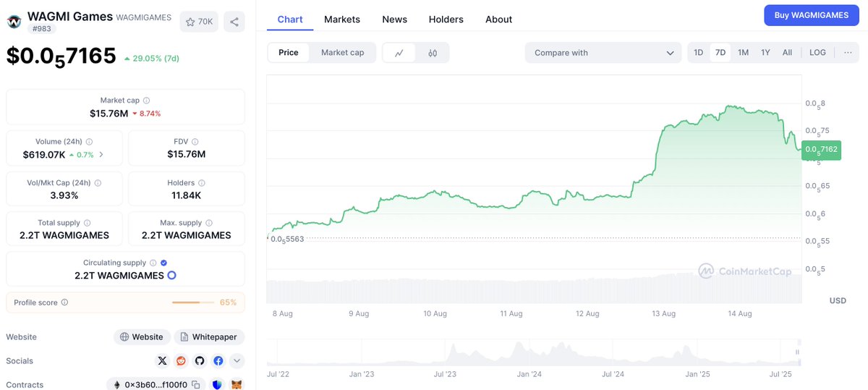Open Holders info icon

(x=202, y=183)
